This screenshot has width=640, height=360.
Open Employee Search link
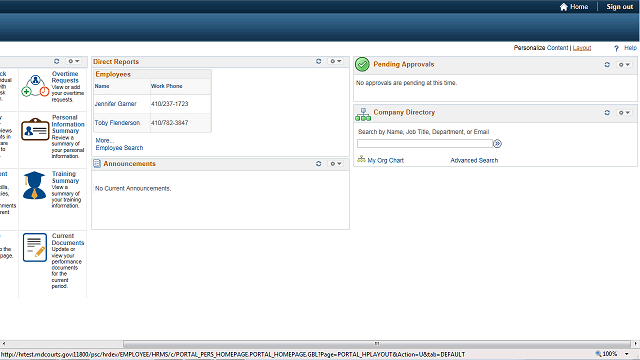119,148
